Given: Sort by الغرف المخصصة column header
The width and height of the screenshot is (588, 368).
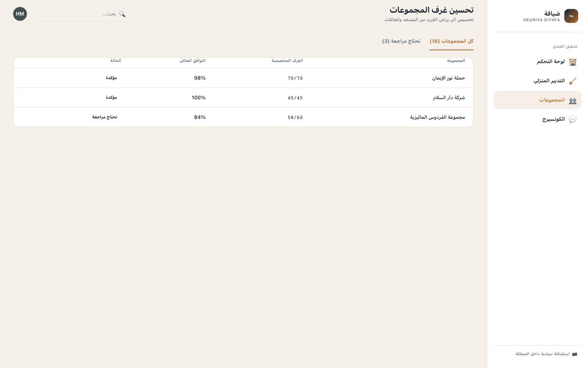Looking at the screenshot, I should tap(287, 61).
